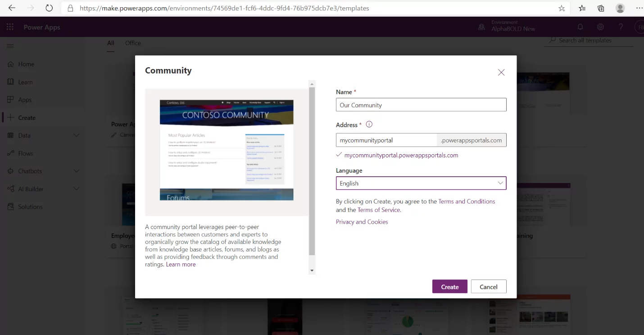Open the Terms of Service link
Viewport: 644px width, 335px height.
tap(379, 210)
